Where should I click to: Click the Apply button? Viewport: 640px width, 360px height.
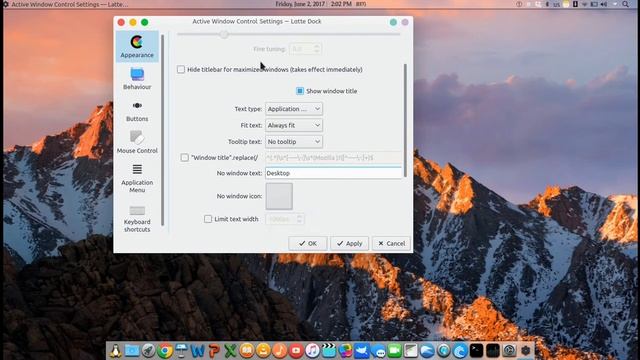(349, 243)
